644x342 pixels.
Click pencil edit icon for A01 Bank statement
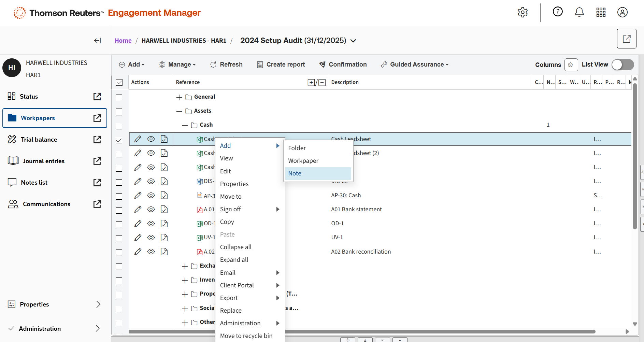click(x=138, y=210)
